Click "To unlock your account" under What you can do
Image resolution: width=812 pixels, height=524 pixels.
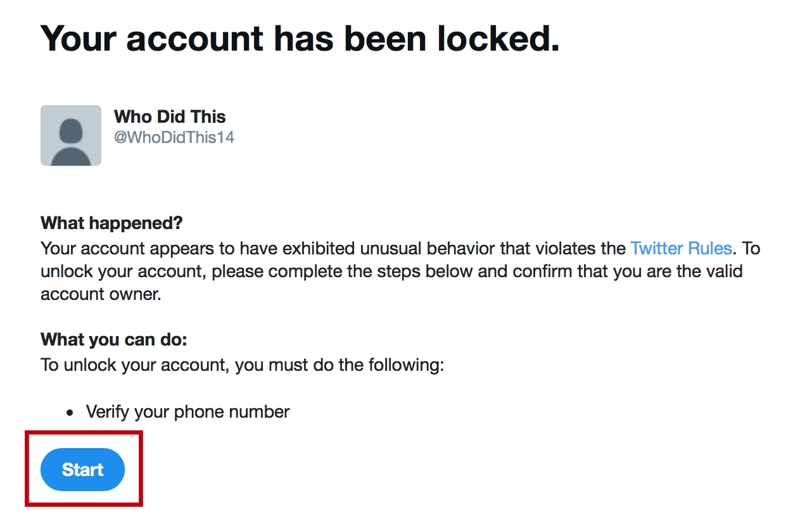(134, 366)
